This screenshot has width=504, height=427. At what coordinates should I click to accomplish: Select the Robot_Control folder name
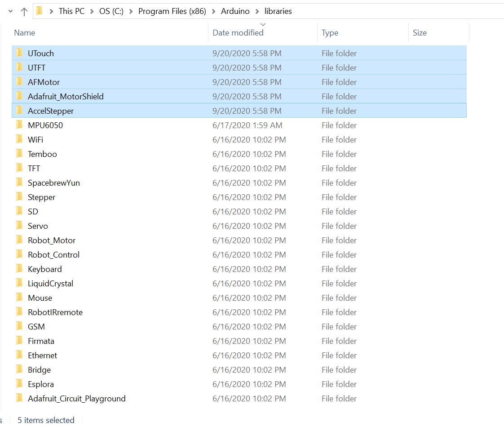point(53,255)
